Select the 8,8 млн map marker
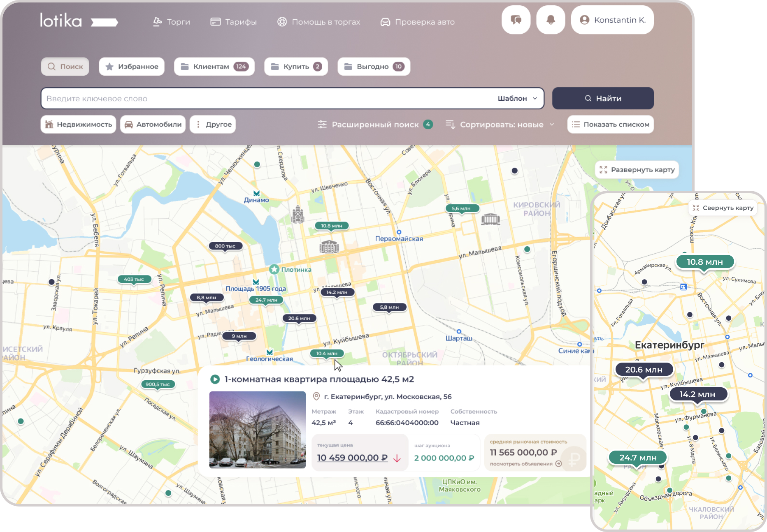Image resolution: width=767 pixels, height=532 pixels. coord(207,297)
